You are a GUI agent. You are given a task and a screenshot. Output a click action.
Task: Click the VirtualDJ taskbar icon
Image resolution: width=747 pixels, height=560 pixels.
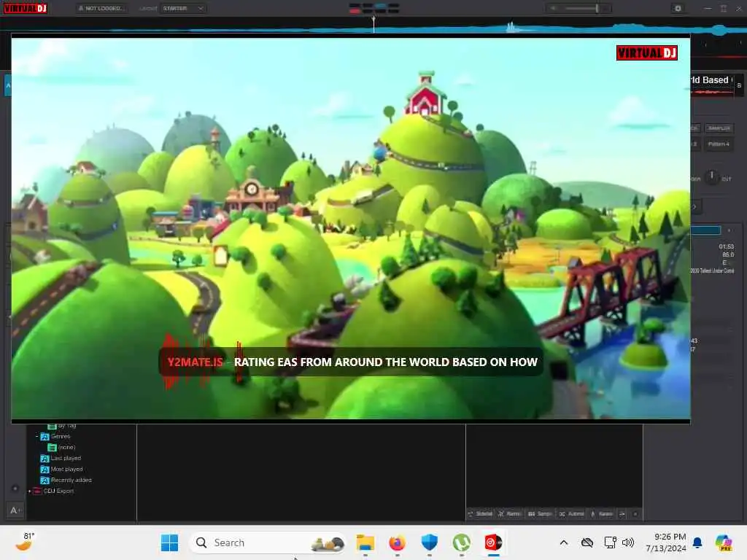(493, 542)
